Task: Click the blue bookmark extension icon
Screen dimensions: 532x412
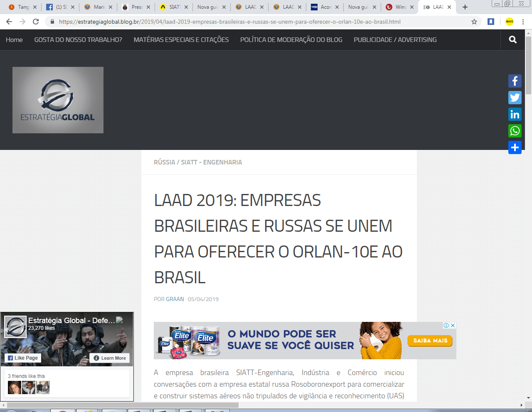Action: coord(491,22)
